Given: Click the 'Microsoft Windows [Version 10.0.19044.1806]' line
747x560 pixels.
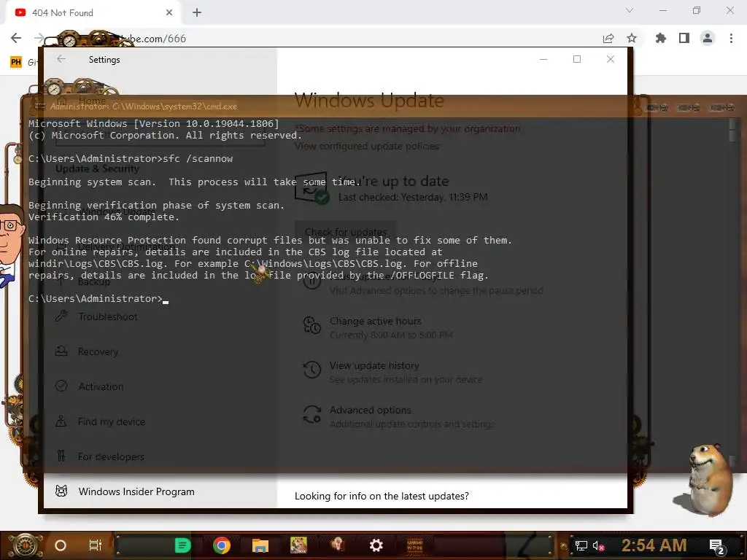Looking at the screenshot, I should pyautogui.click(x=154, y=124).
